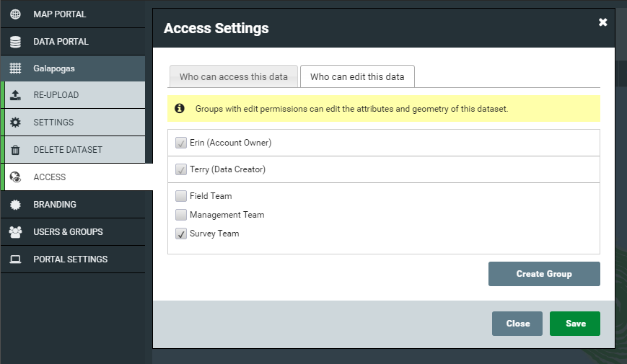The height and width of the screenshot is (364, 627).
Task: Click the Create Group button
Action: tap(544, 274)
